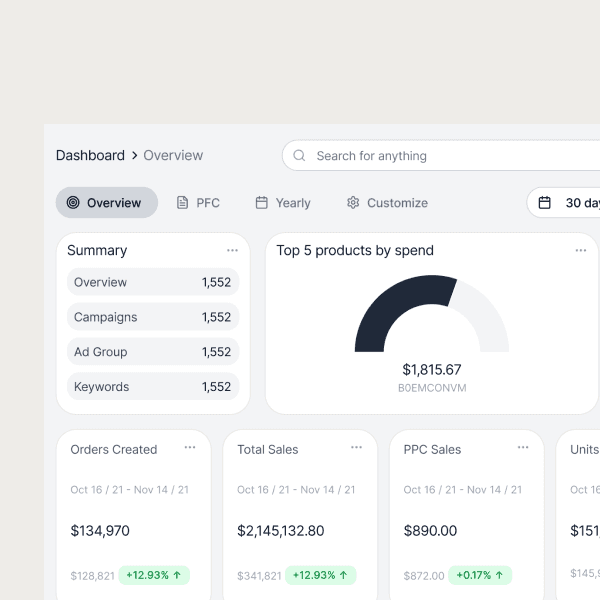Screen dimensions: 600x600
Task: Select the Keywords row in Summary
Action: tap(153, 386)
